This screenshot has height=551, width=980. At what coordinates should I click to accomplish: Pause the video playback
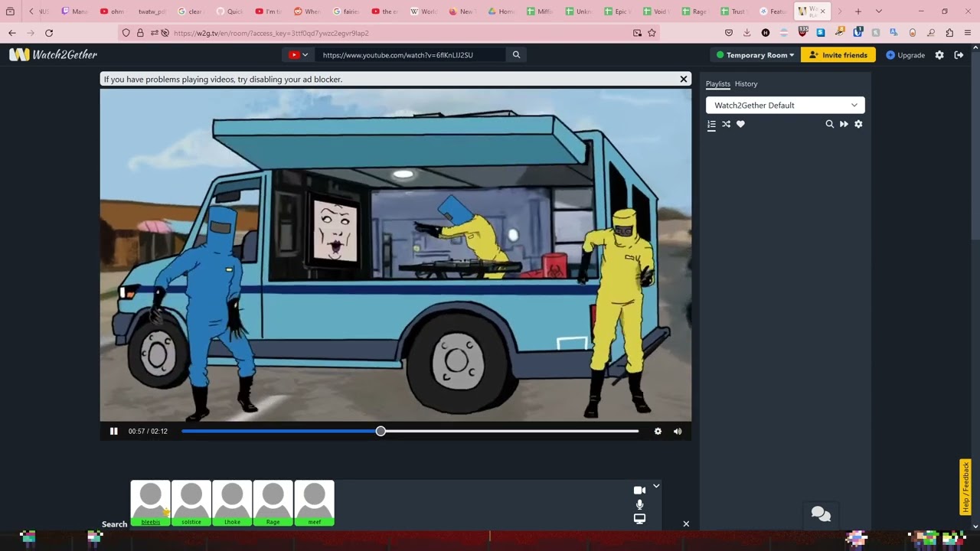[x=113, y=432]
